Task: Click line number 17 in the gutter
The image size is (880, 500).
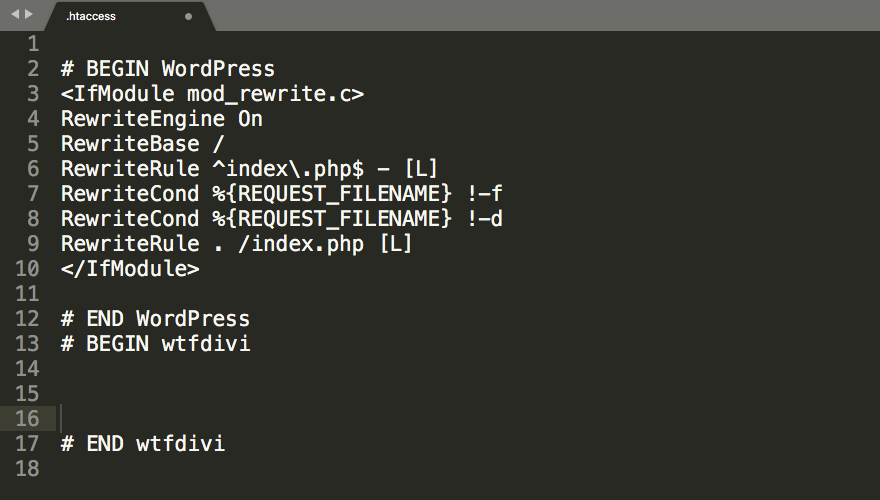Action: (27, 443)
